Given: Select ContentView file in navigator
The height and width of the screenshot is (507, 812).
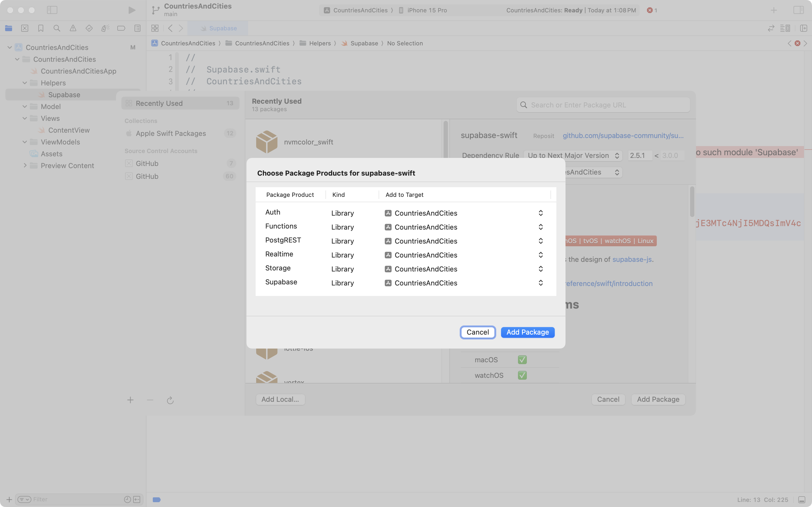Looking at the screenshot, I should (x=69, y=130).
